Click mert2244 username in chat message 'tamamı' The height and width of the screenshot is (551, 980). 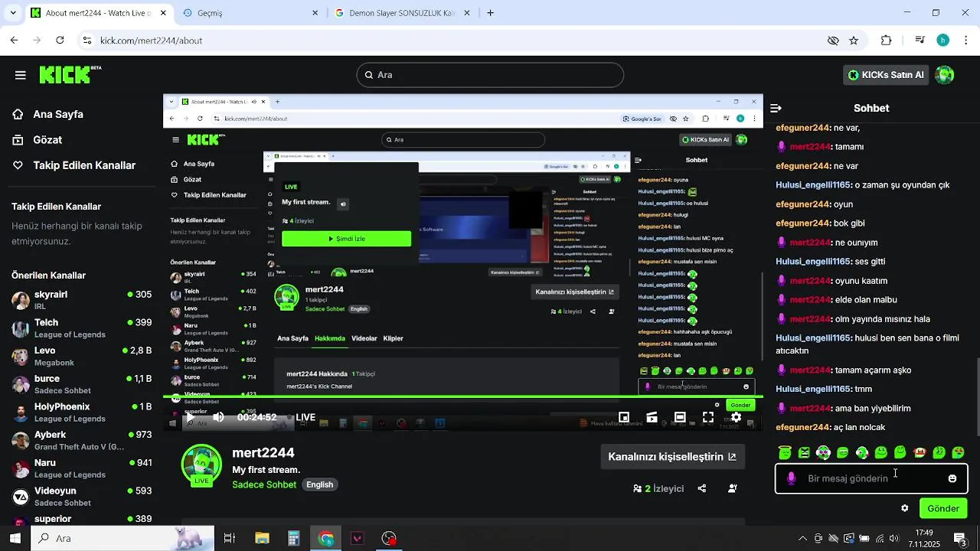(x=810, y=147)
